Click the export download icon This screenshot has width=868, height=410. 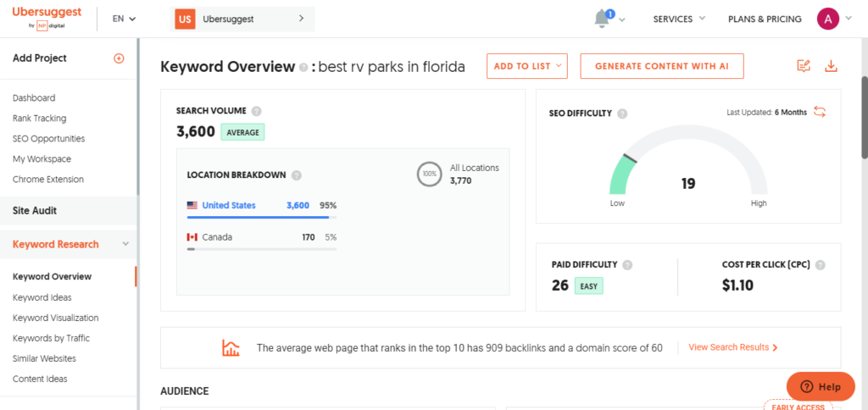[831, 66]
